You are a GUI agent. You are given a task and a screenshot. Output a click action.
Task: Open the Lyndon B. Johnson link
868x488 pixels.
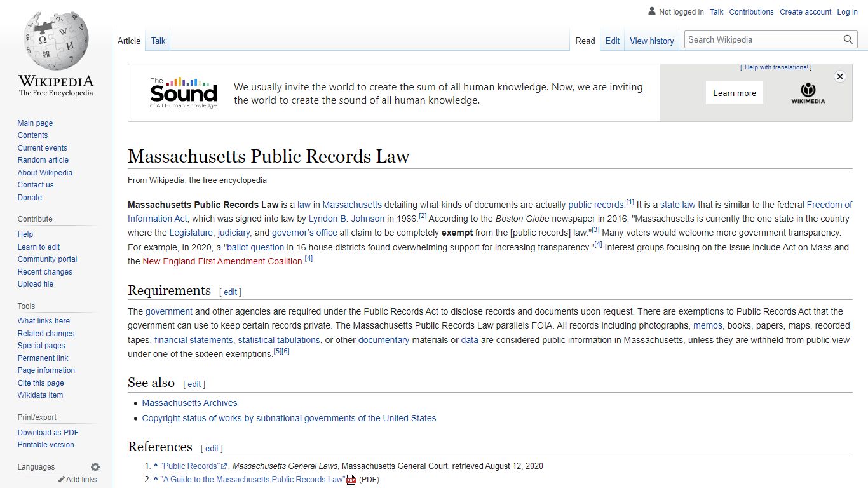point(346,219)
